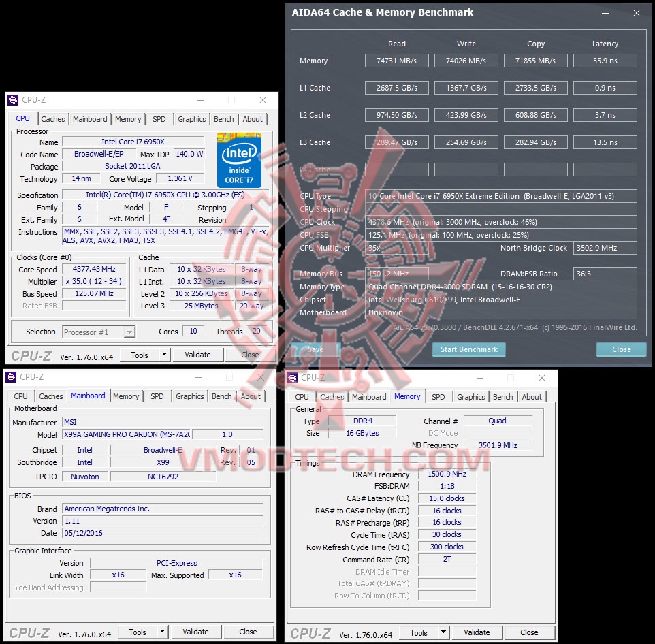Viewport: 655px width, 644px height.
Task: Select SPD tab in Mainboard CPU-Z window
Action: coord(157,396)
